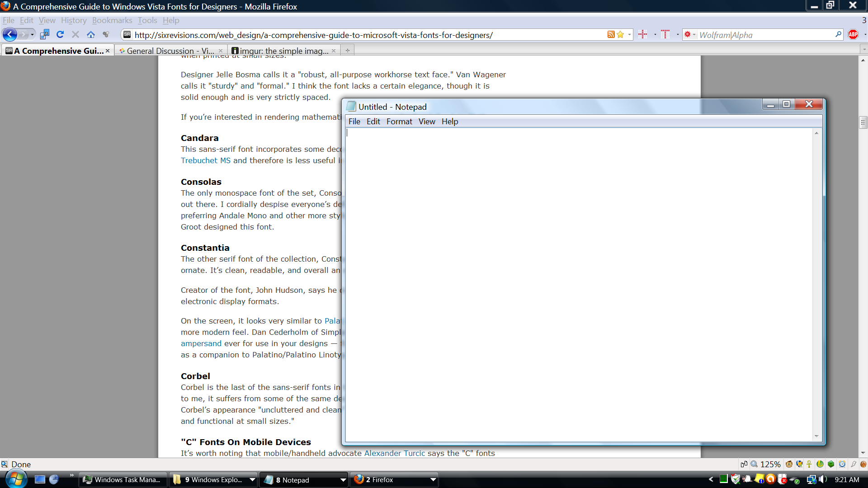Screen dimensions: 868x488
Task: Click the Stop loading X icon
Action: click(75, 35)
